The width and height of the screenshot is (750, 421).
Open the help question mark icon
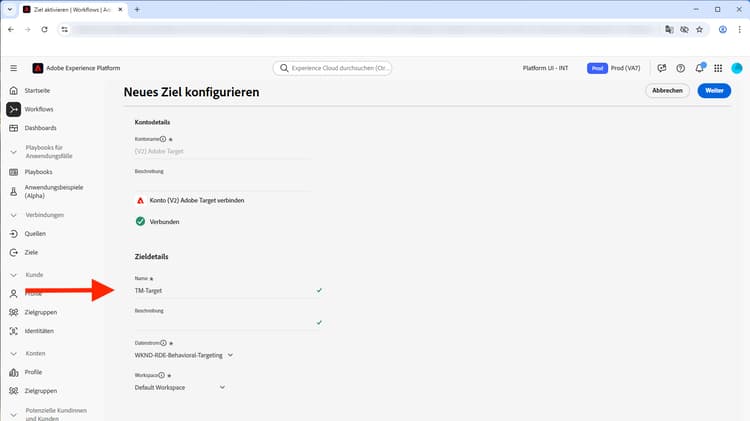pos(681,68)
